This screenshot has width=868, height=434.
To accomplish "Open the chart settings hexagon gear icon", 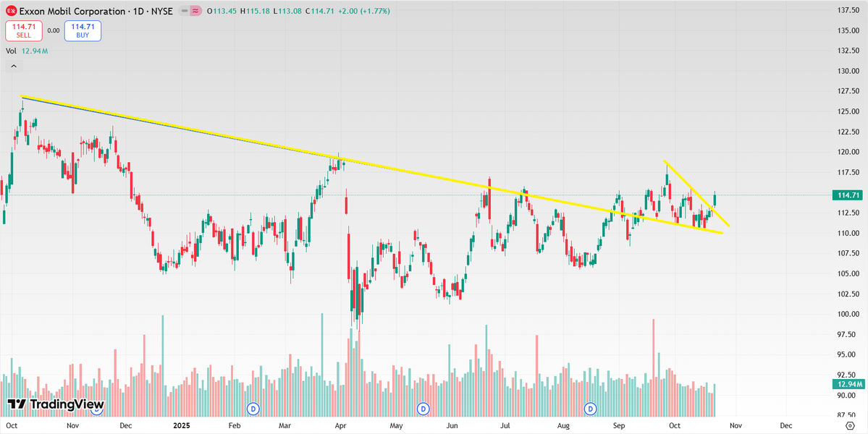I will (x=851, y=426).
